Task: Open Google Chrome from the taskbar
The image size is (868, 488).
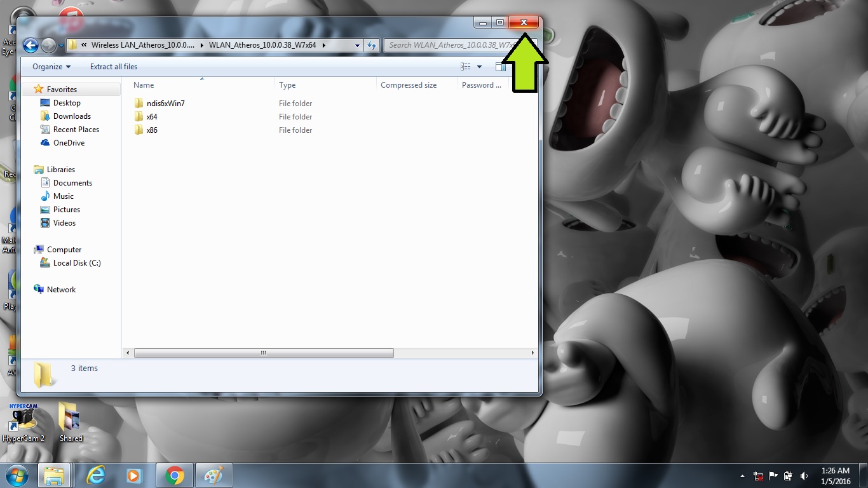Action: pos(175,476)
